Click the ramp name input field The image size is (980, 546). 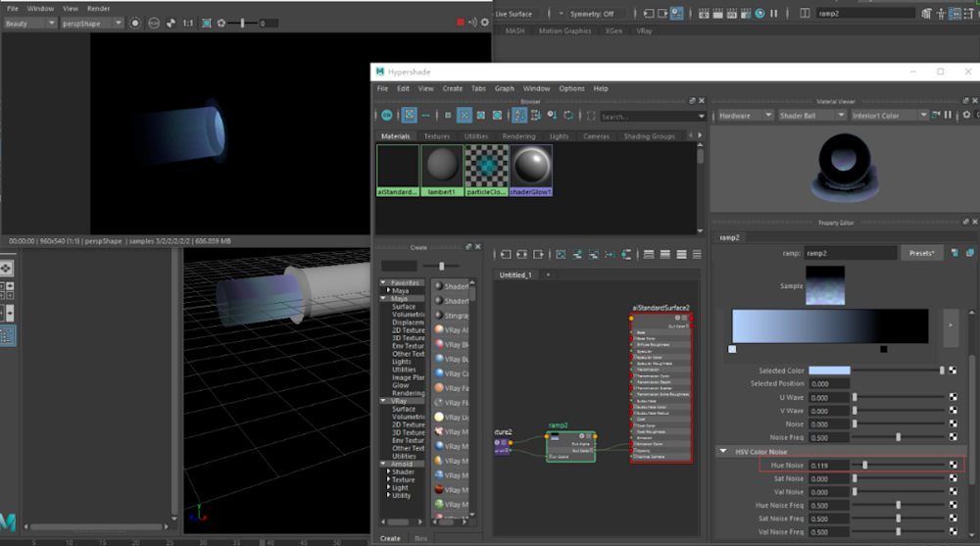850,253
